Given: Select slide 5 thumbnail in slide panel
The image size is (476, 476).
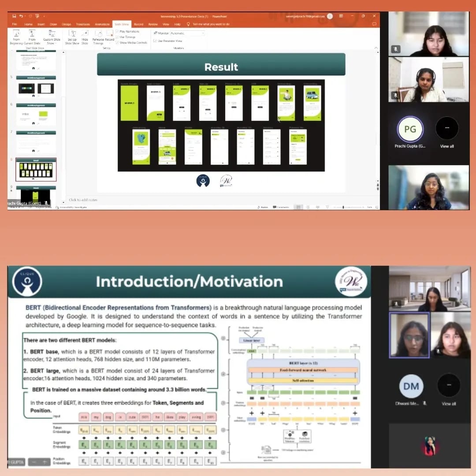Looking at the screenshot, I should (x=36, y=86).
